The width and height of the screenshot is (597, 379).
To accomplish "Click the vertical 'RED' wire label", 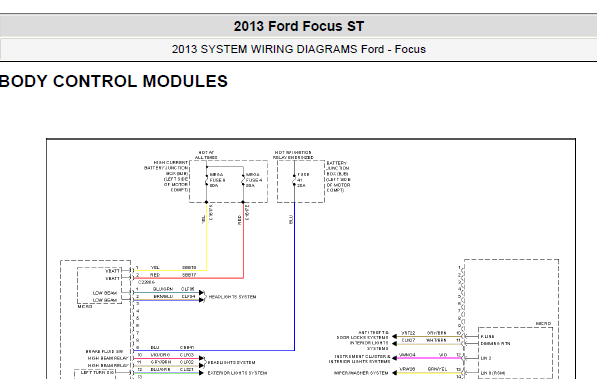I will (x=239, y=220).
